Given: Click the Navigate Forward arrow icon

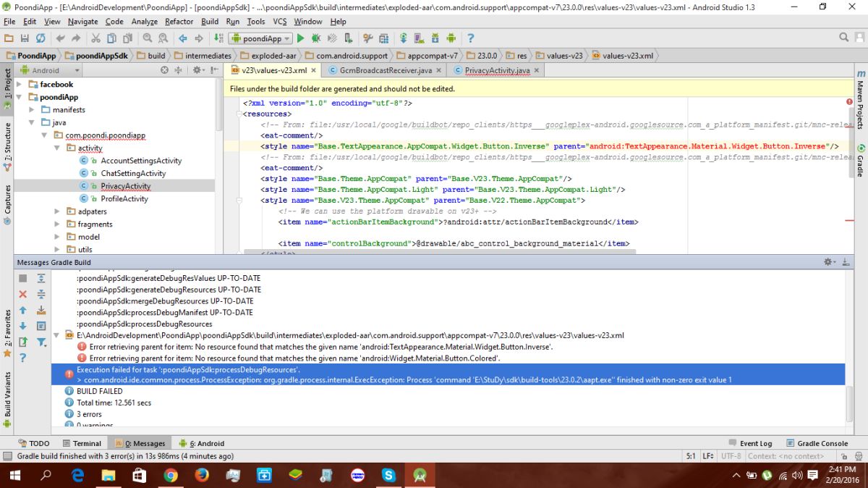Looking at the screenshot, I should (198, 38).
